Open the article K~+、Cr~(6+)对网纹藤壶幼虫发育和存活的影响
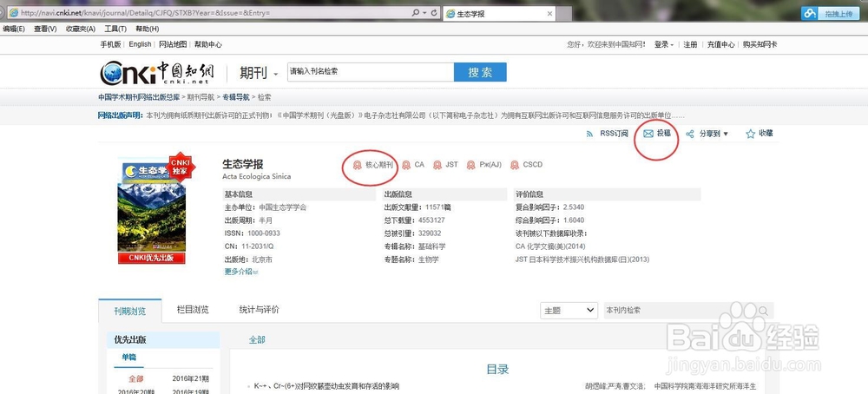 [326, 386]
